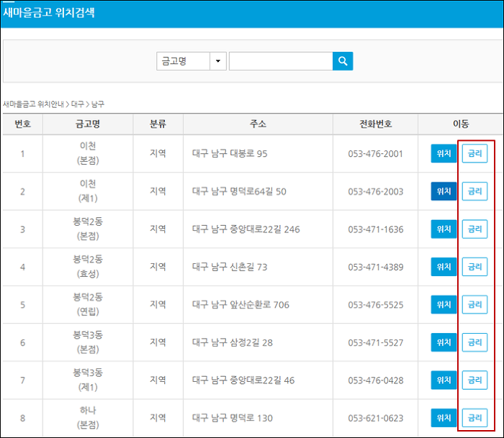The height and width of the screenshot is (438, 504).
Task: Click phone number 053-471-5527
Action: (375, 343)
